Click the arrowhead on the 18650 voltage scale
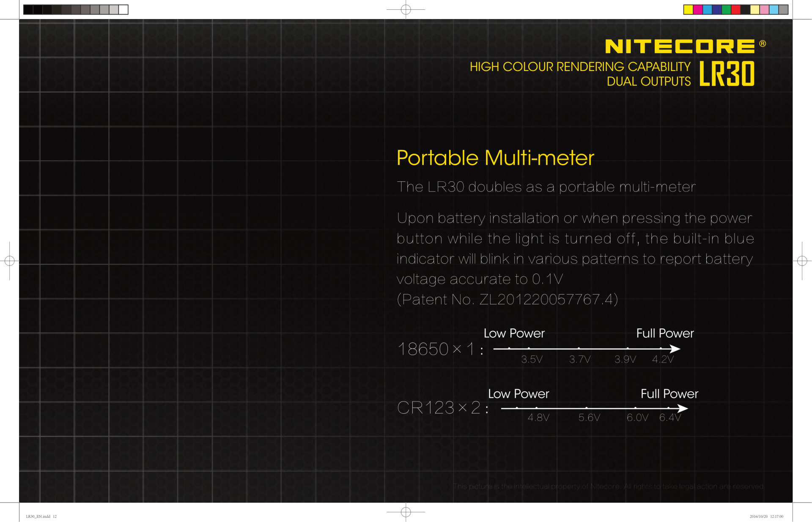Viewport: 812px width, 522px height. (675, 349)
